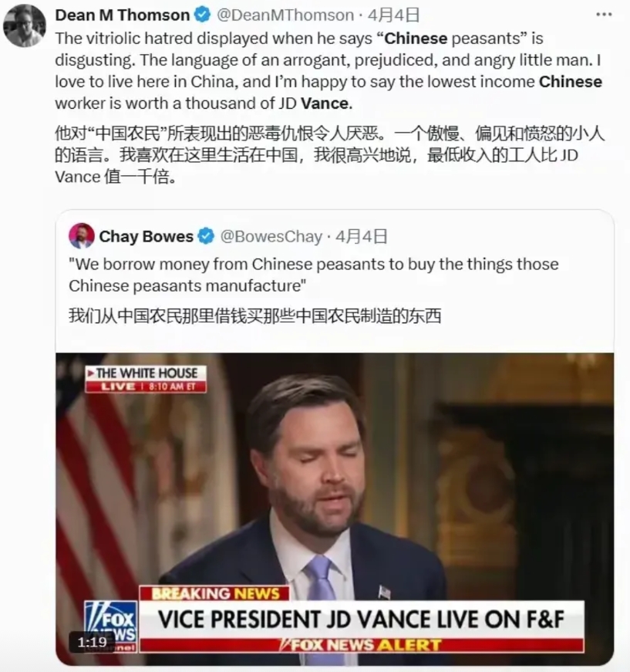This screenshot has height=672, width=630.
Task: Click the BREAKING NEWS label in video
Action: click(x=215, y=593)
